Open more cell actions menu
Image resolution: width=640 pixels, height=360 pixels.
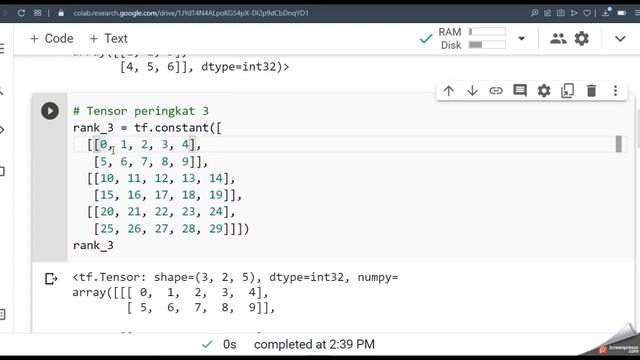click(616, 91)
